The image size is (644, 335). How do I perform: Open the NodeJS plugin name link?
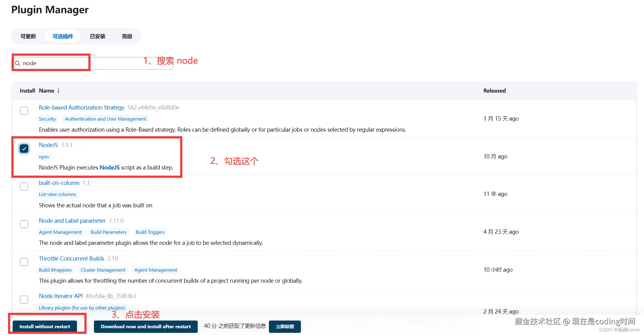tap(48, 145)
